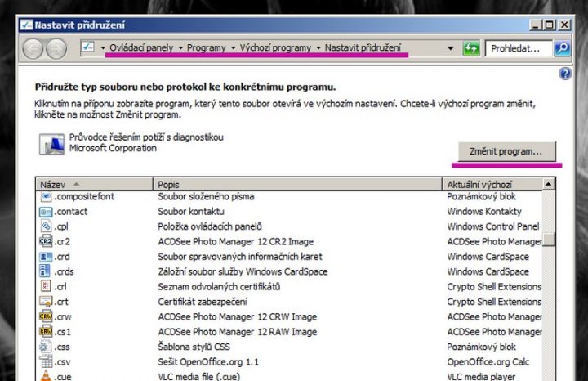Select the .contact file icon
Image resolution: width=588 pixels, height=381 pixels.
click(46, 212)
